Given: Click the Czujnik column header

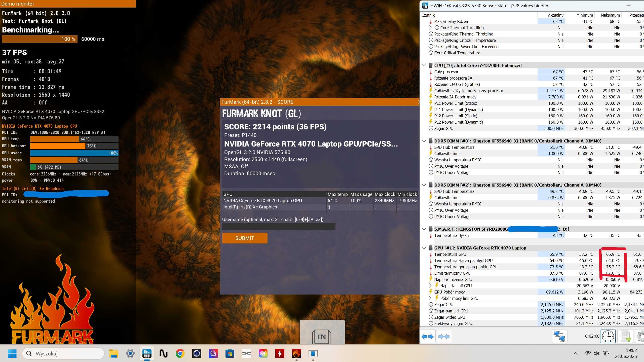Looking at the screenshot, I should tap(479, 15).
